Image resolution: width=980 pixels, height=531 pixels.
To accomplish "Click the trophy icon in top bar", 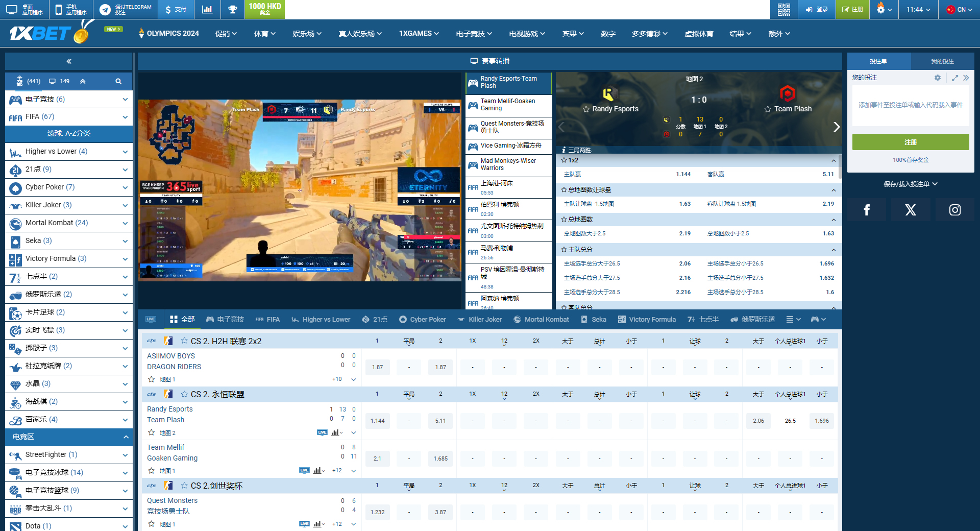I will pyautogui.click(x=232, y=9).
